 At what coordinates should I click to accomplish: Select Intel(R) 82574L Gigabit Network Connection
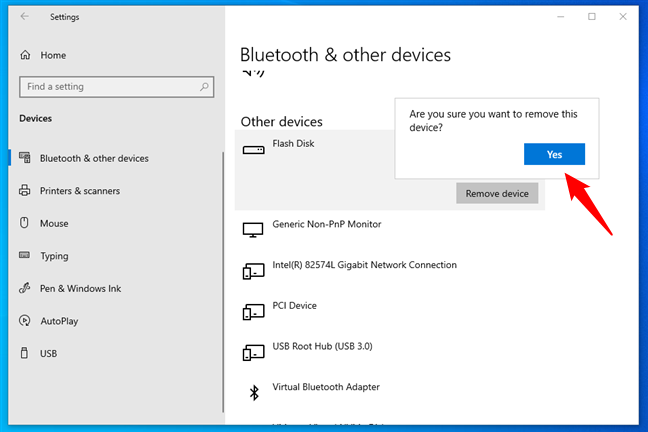[364, 265]
